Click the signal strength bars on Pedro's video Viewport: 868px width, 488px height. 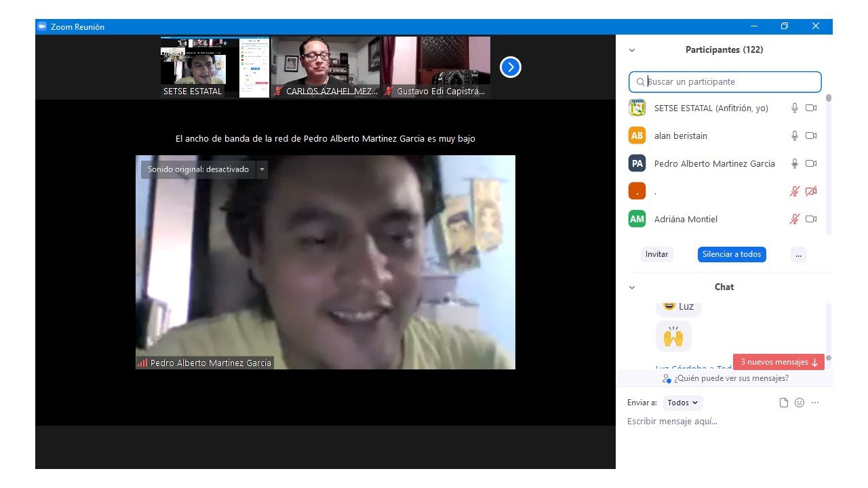click(x=142, y=363)
